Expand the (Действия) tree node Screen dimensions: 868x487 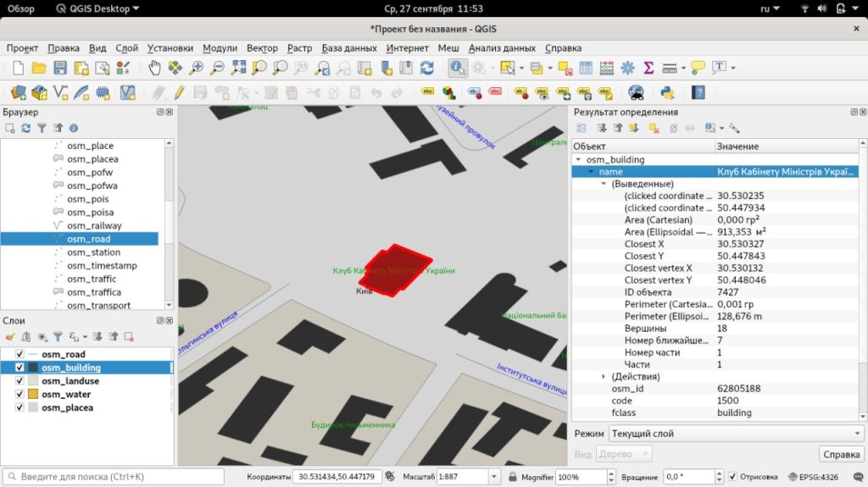click(604, 376)
